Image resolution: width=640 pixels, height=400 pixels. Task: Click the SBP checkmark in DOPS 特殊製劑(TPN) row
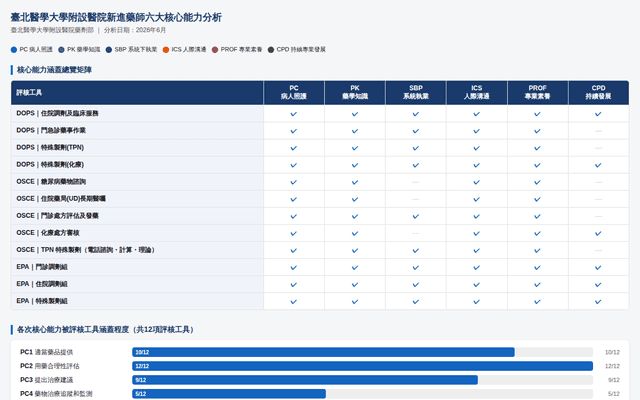pyautogui.click(x=416, y=148)
